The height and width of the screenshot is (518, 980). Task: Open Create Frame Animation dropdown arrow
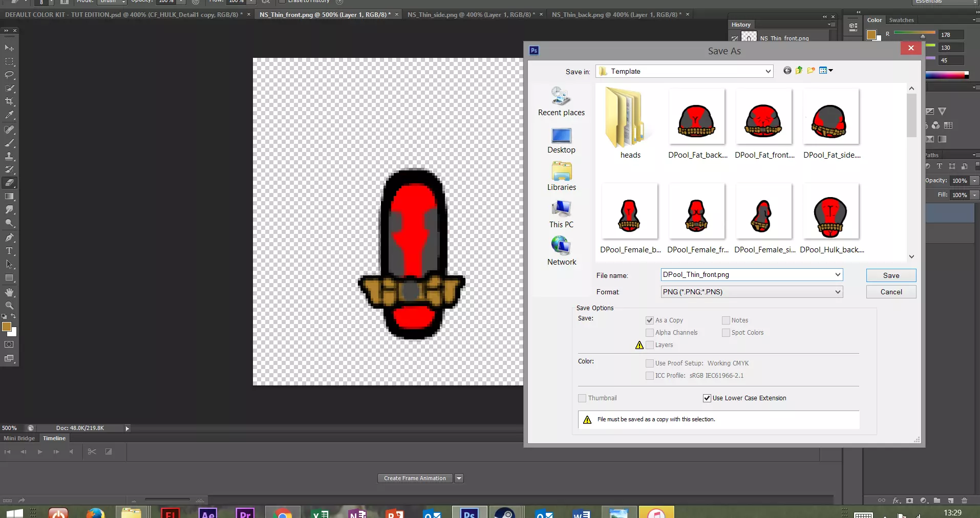pyautogui.click(x=459, y=478)
